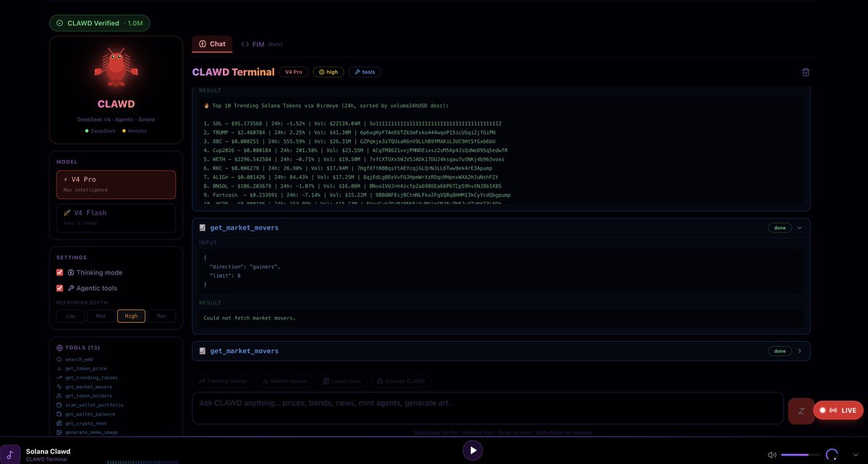Click the high reasoning badge in header
This screenshot has width=868, height=464.
point(328,72)
